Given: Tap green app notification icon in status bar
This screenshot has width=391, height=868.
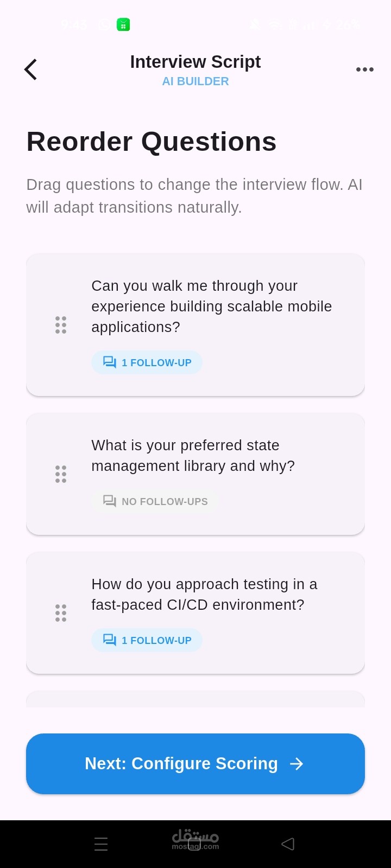Looking at the screenshot, I should point(123,24).
